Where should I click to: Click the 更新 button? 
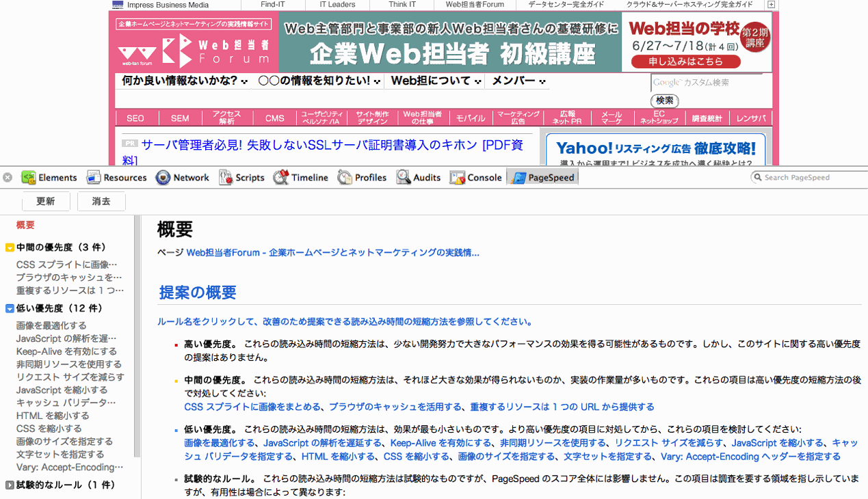[46, 202]
